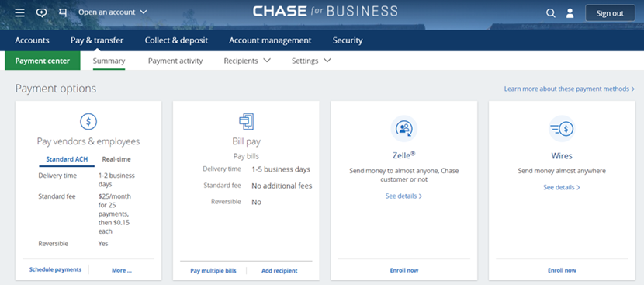Open the user profile icon
Viewport: 644px width, 285px height.
(x=570, y=13)
